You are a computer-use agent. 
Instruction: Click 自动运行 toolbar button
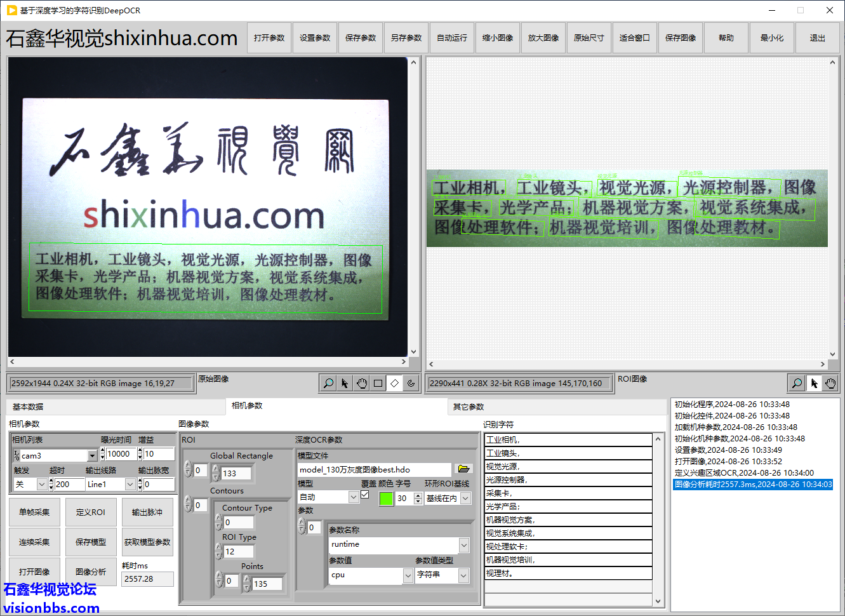[x=452, y=37]
